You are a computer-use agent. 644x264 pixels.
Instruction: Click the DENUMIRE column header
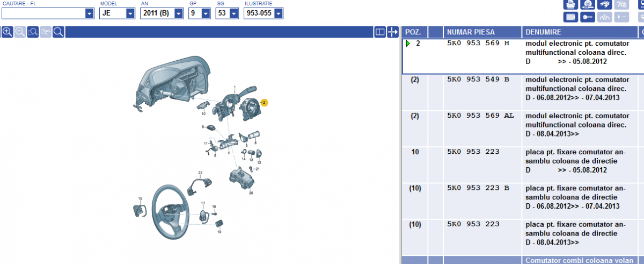coord(544,32)
